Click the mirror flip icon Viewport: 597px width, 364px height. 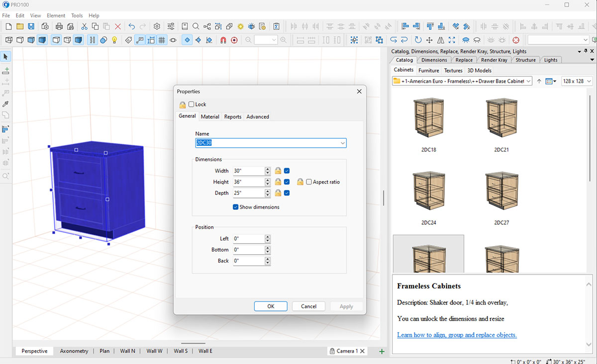coord(440,40)
